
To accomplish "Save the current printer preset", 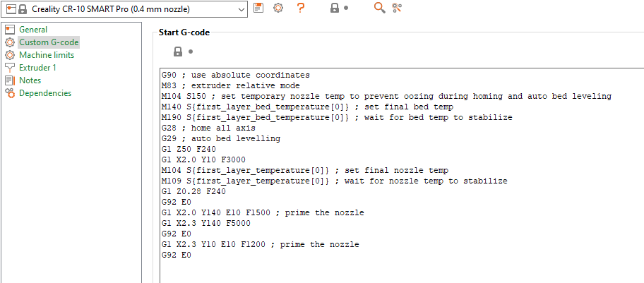I will click(x=258, y=8).
